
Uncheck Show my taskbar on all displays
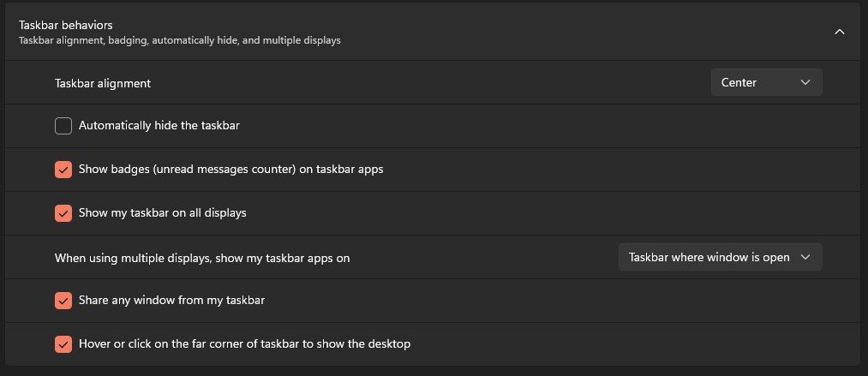[63, 213]
